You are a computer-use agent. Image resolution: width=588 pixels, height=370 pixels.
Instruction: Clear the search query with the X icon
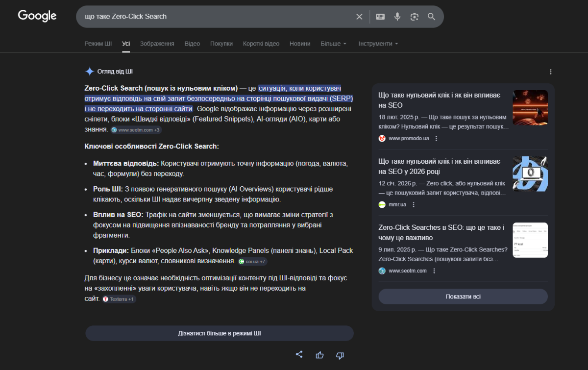[359, 16]
